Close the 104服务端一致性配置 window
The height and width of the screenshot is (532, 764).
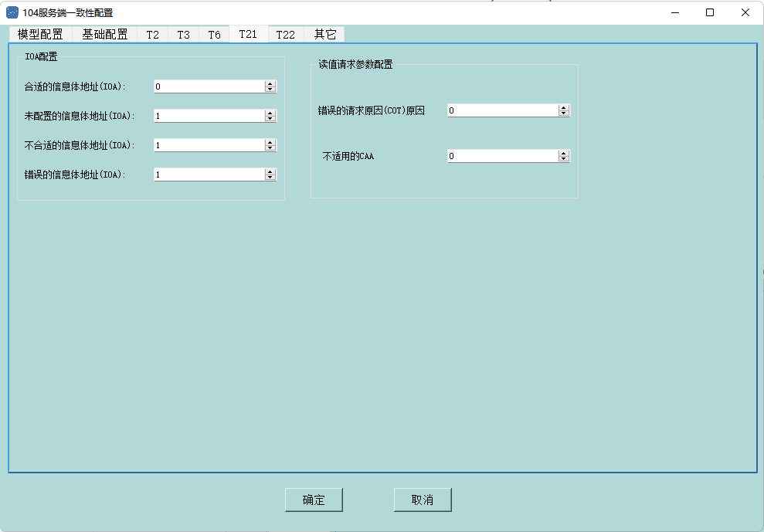click(745, 12)
